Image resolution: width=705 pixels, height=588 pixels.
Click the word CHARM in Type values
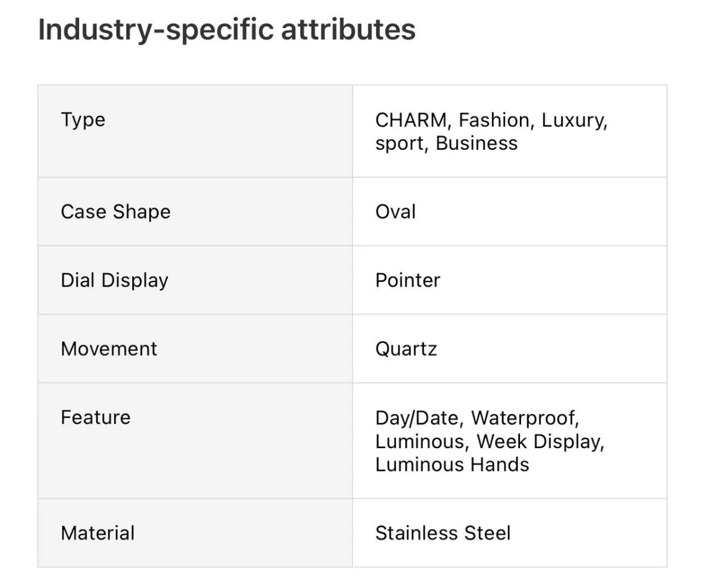pyautogui.click(x=411, y=120)
